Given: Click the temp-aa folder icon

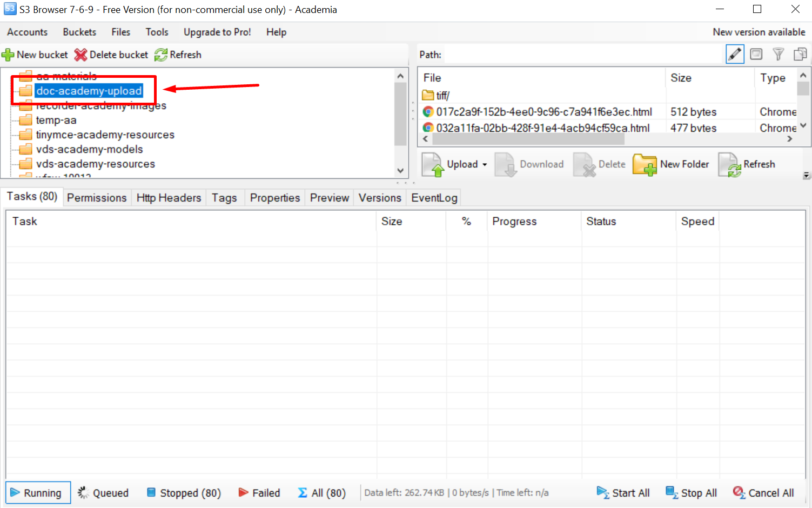Looking at the screenshot, I should [x=25, y=120].
